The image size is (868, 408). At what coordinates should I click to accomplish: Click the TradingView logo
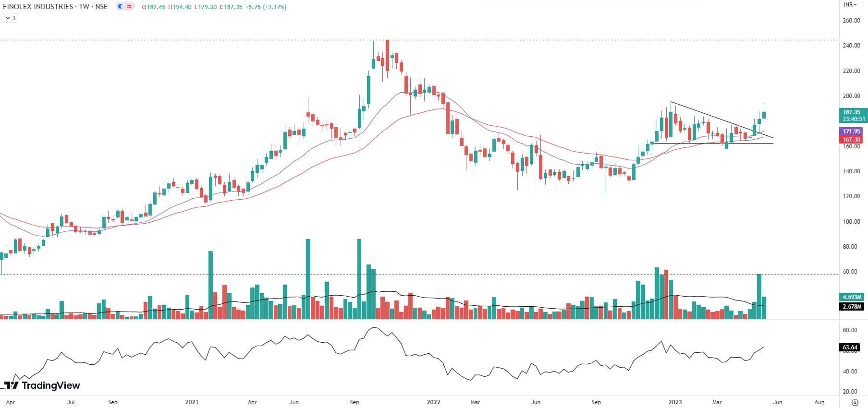click(42, 385)
